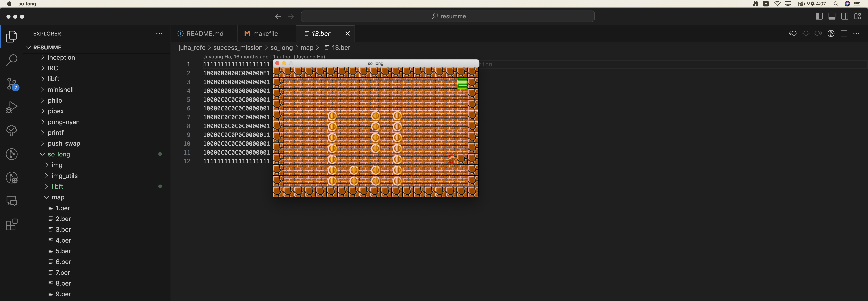Open the Search view in activity bar

click(x=12, y=60)
